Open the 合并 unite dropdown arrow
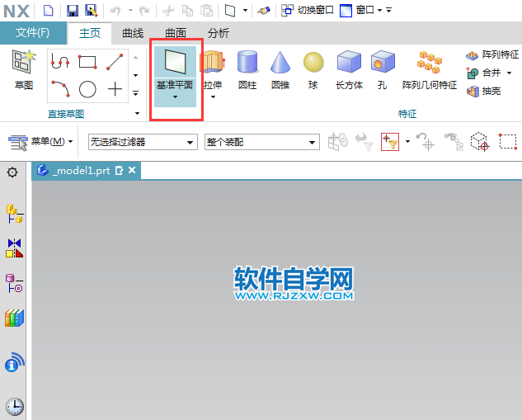The height and width of the screenshot is (420, 522). 509,73
